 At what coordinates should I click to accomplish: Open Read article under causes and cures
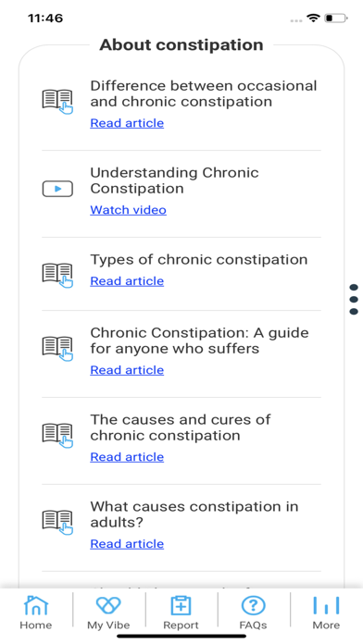click(127, 457)
